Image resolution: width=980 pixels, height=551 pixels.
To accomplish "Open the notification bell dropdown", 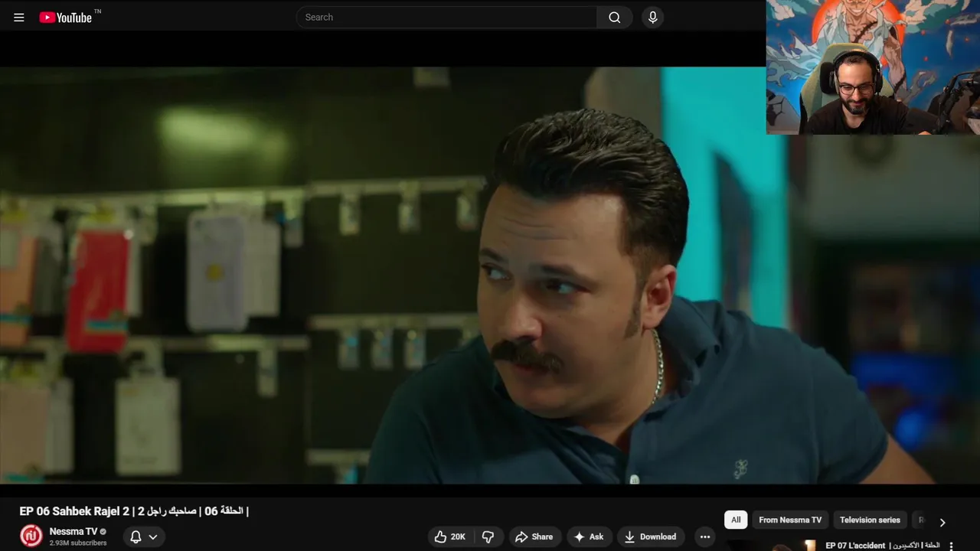I will [x=143, y=536].
